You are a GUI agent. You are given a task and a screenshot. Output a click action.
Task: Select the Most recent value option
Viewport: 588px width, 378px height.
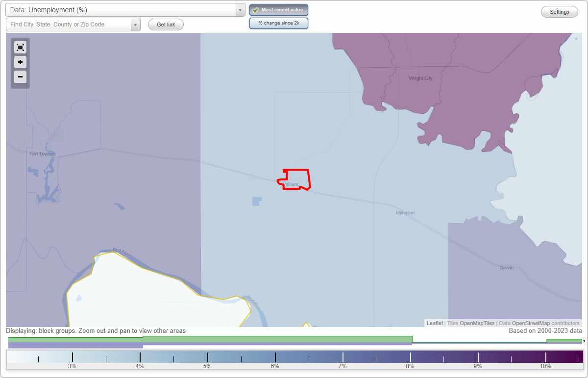[279, 10]
